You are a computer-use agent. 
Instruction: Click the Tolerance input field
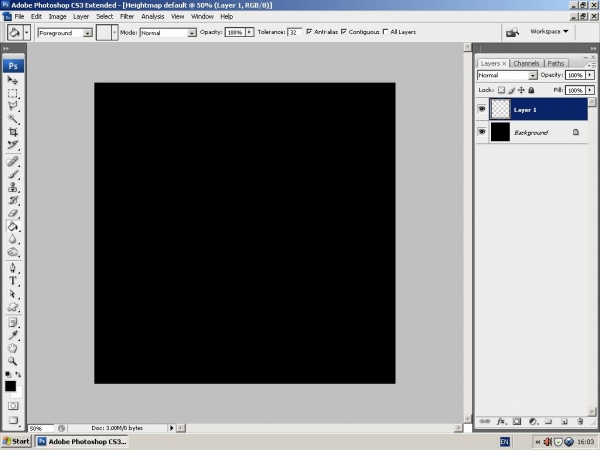pyautogui.click(x=294, y=32)
